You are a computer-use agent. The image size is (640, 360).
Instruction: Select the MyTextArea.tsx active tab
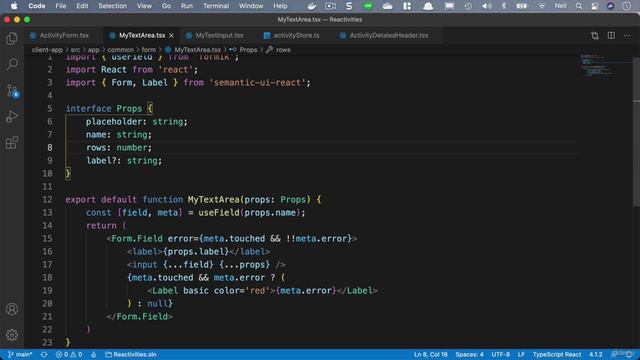[x=142, y=36]
